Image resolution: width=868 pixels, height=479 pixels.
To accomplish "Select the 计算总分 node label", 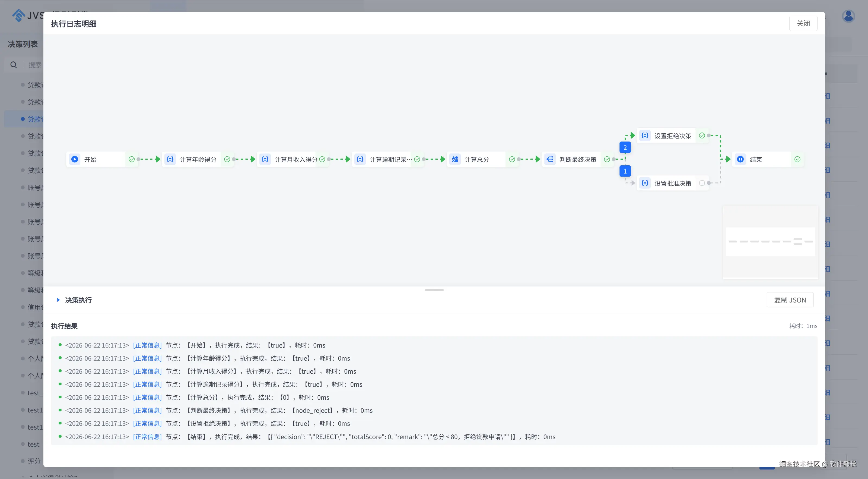I will [477, 160].
